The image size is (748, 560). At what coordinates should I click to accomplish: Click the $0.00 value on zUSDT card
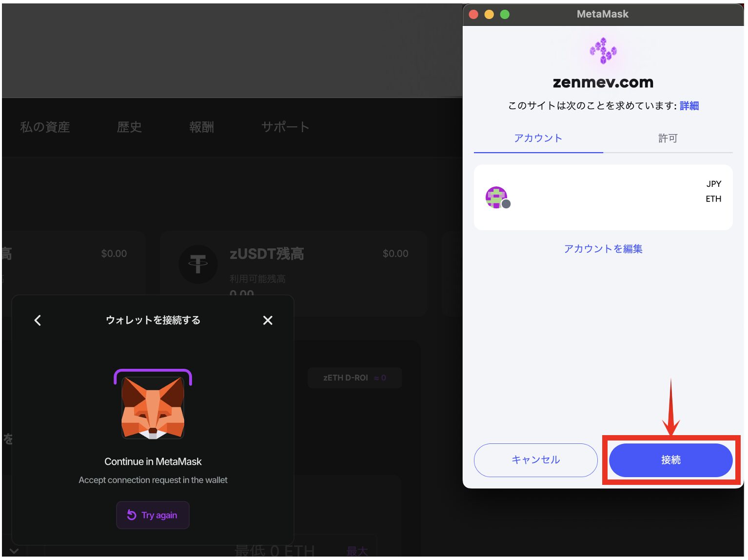tap(395, 254)
